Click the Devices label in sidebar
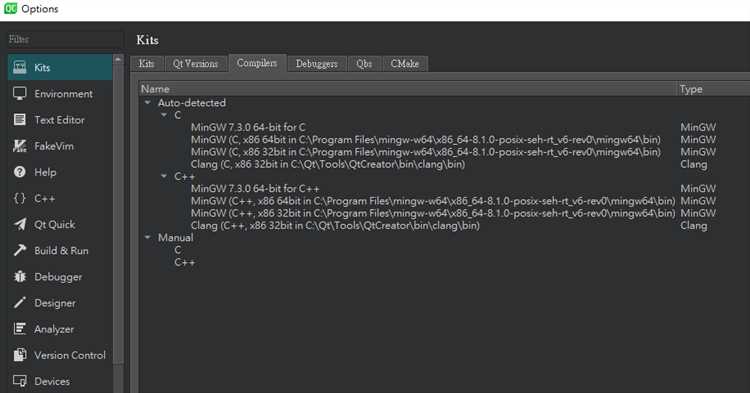 (52, 382)
